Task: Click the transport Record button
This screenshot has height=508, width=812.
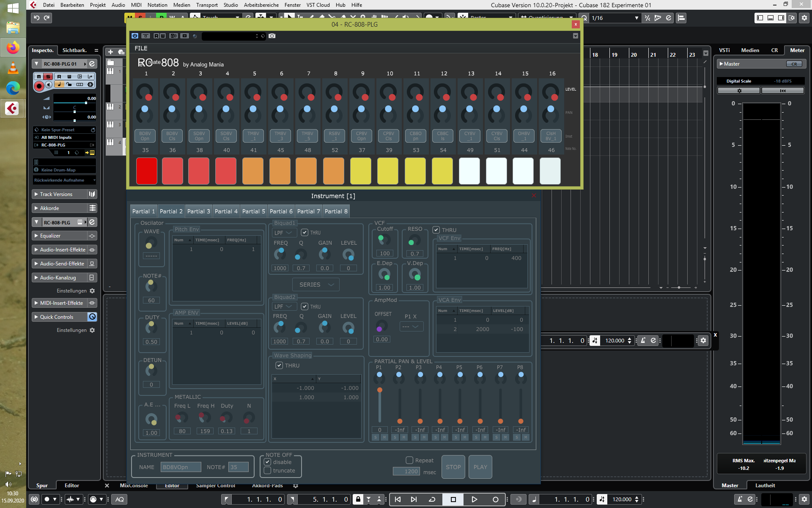Action: tap(495, 500)
